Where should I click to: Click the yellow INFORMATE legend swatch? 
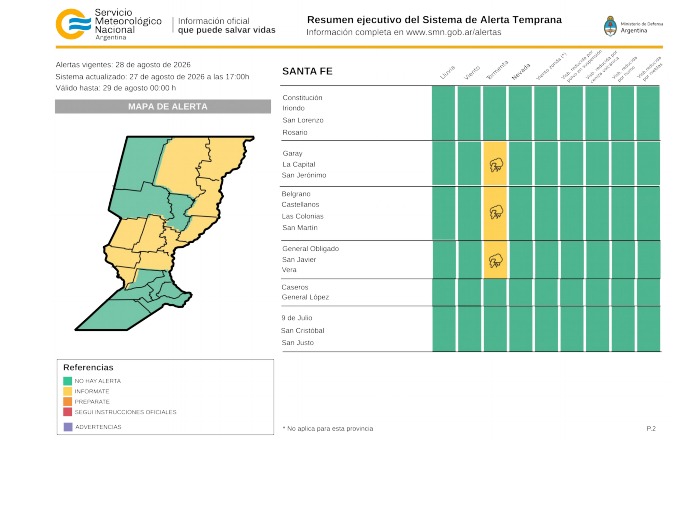click(68, 391)
